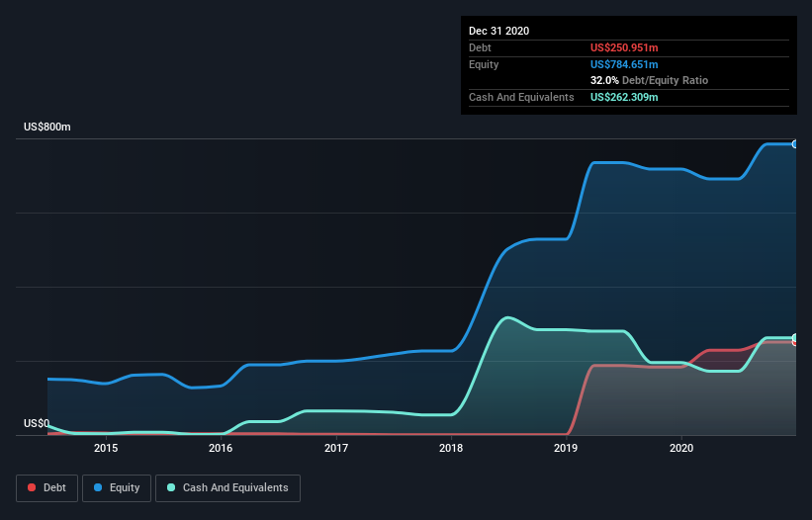Image resolution: width=812 pixels, height=520 pixels.
Task: Click the 2019 x-axis label
Action: pos(566,448)
